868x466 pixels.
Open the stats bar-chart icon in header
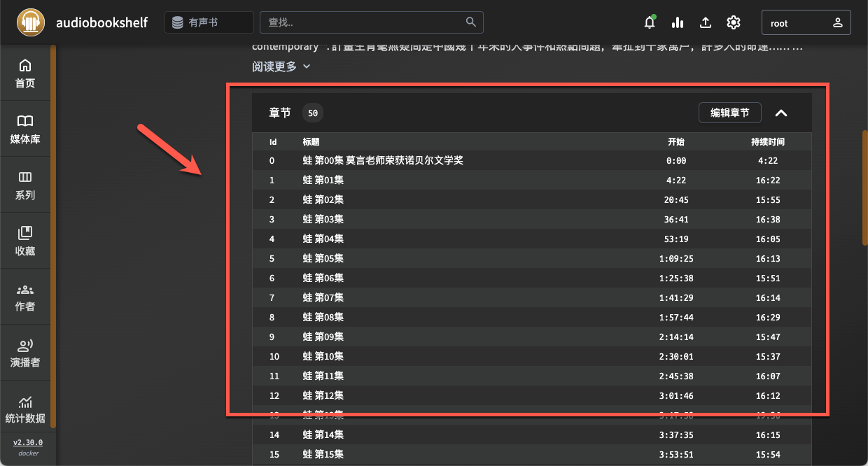coord(678,22)
